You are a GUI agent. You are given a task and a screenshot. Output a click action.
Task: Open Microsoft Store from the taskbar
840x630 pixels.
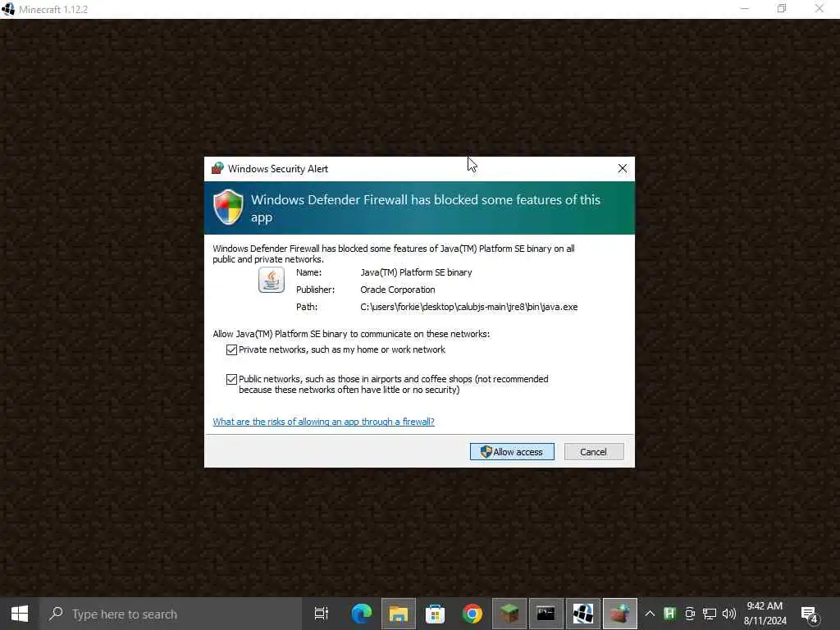pyautogui.click(x=435, y=614)
